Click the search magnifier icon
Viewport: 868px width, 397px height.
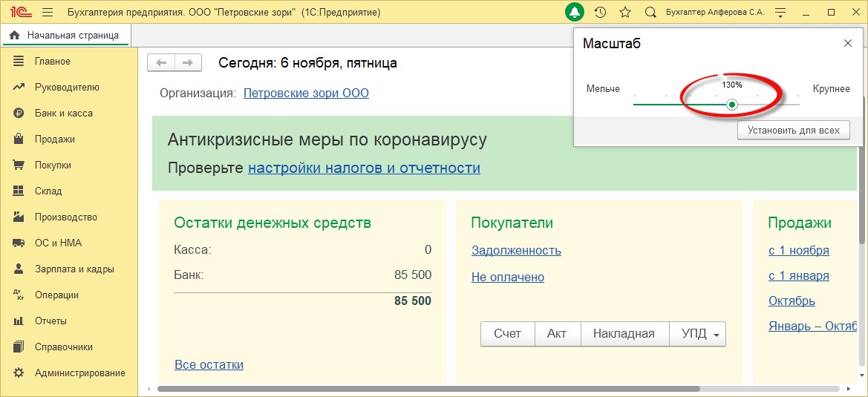(x=650, y=13)
